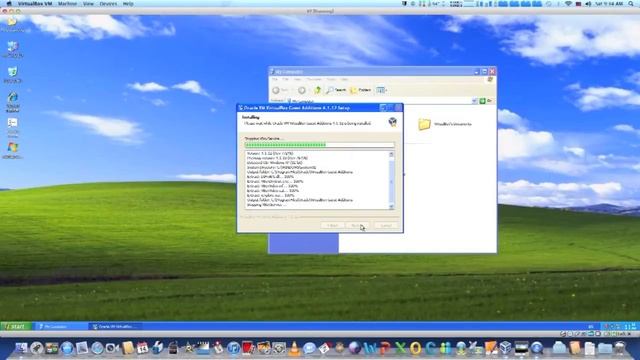Open VirtualBox cube in the Dock
The height and width of the screenshot is (360, 640).
pyautogui.click(x=506, y=348)
